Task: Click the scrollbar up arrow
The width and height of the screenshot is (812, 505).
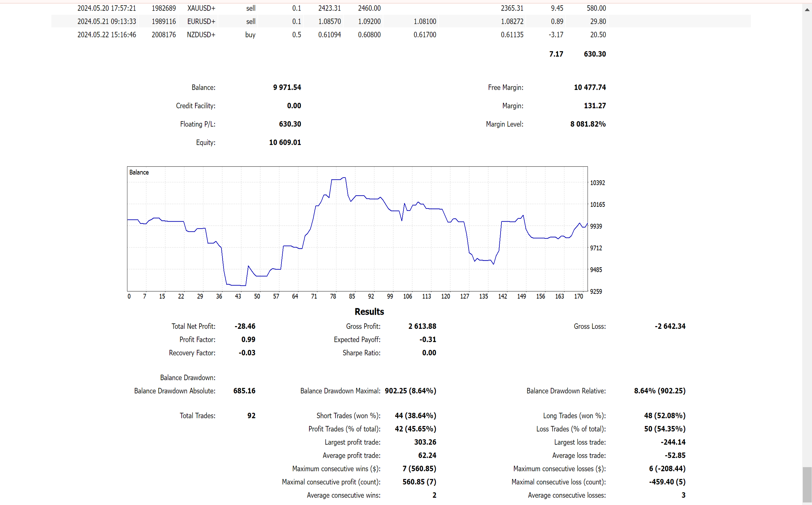Action: 807,10
